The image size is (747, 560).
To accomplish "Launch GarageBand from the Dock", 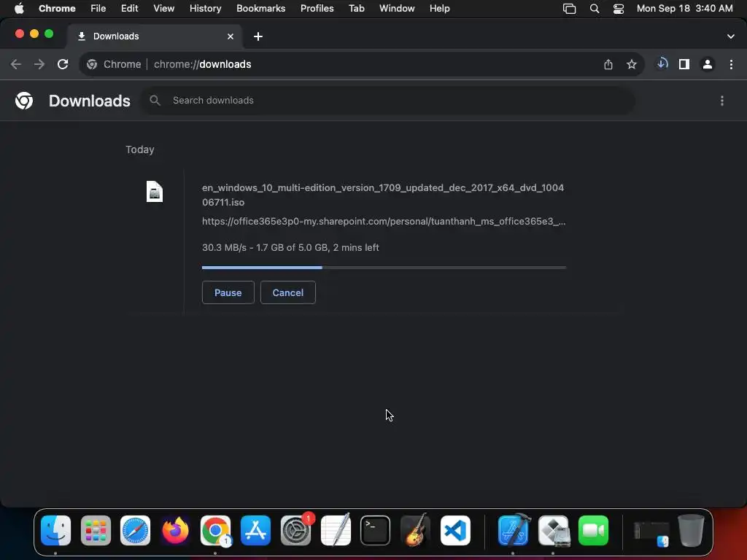I will (415, 530).
